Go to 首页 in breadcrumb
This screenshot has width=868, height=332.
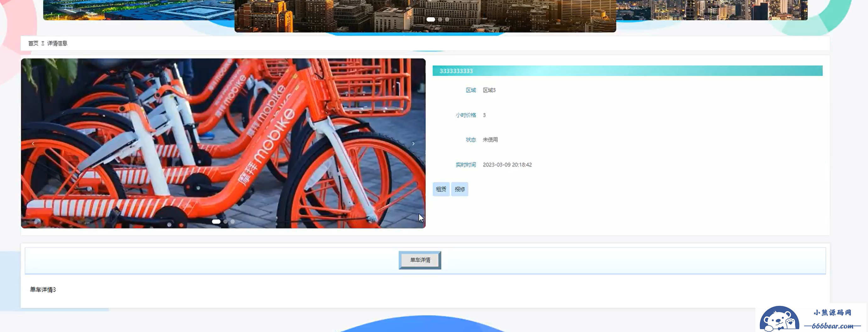coord(33,43)
